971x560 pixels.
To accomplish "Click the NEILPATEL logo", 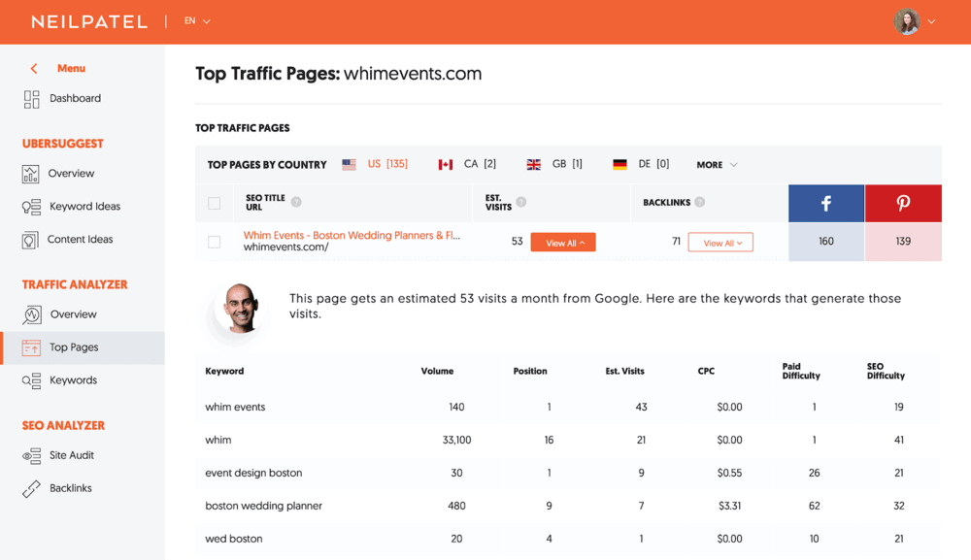I will [x=89, y=21].
